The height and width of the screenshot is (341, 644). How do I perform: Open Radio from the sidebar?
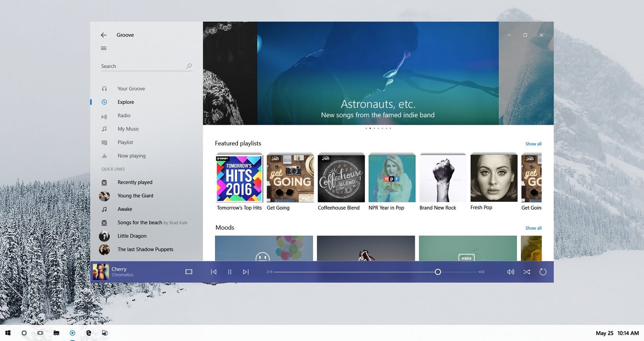[124, 116]
